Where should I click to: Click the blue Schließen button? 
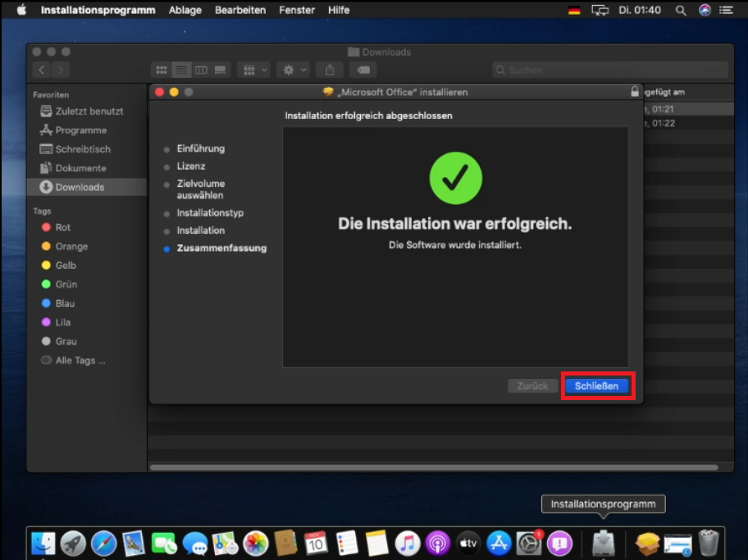click(x=596, y=385)
